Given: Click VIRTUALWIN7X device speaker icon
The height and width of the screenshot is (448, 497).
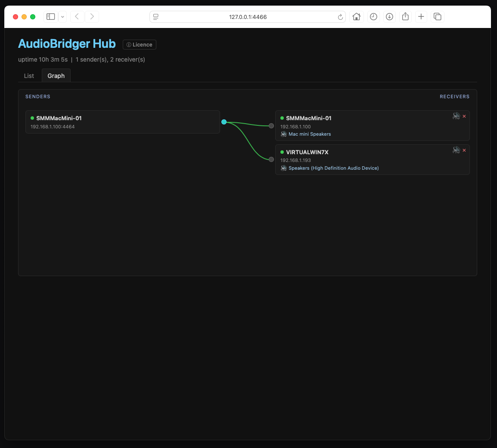Looking at the screenshot, I should (x=284, y=168).
